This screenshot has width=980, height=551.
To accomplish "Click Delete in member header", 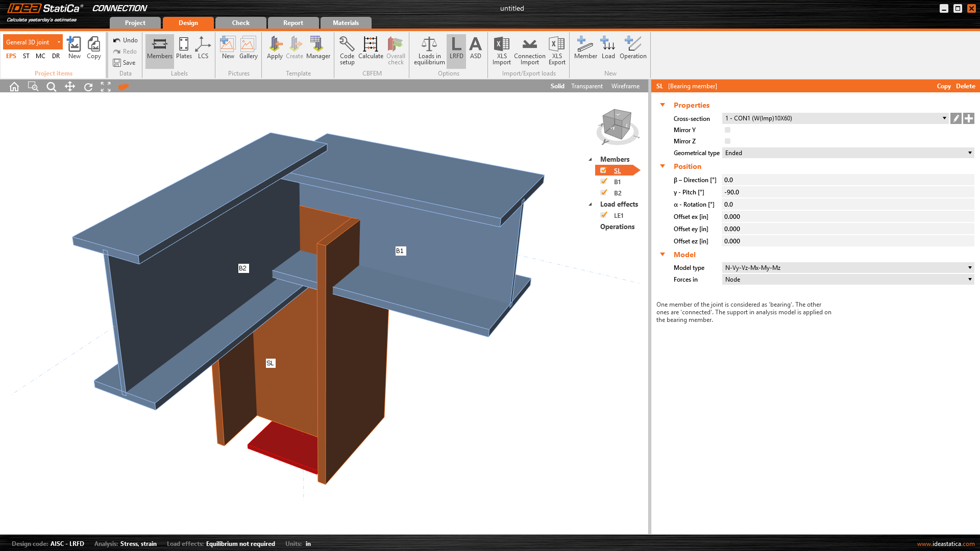I will point(965,86).
